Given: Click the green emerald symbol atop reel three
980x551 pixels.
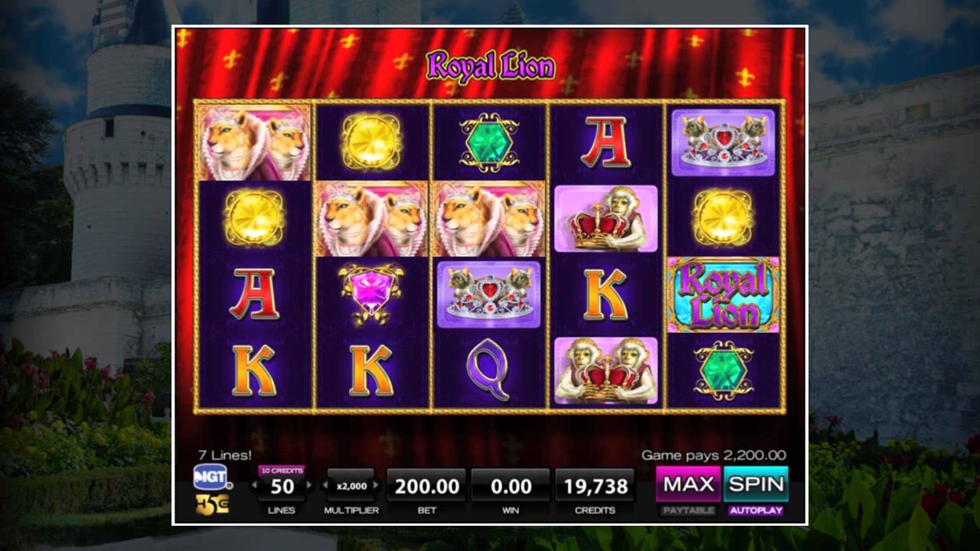Looking at the screenshot, I should [x=489, y=142].
